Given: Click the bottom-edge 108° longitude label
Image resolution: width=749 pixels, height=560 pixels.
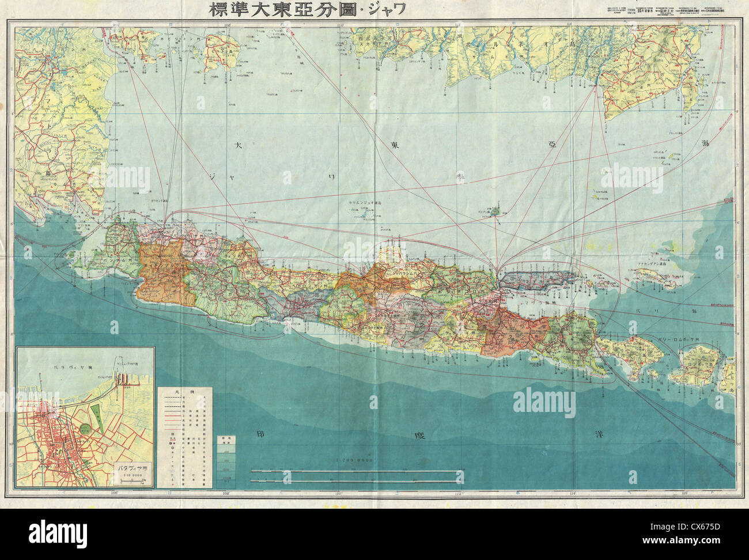Looking at the screenshot, I should [x=226, y=493].
